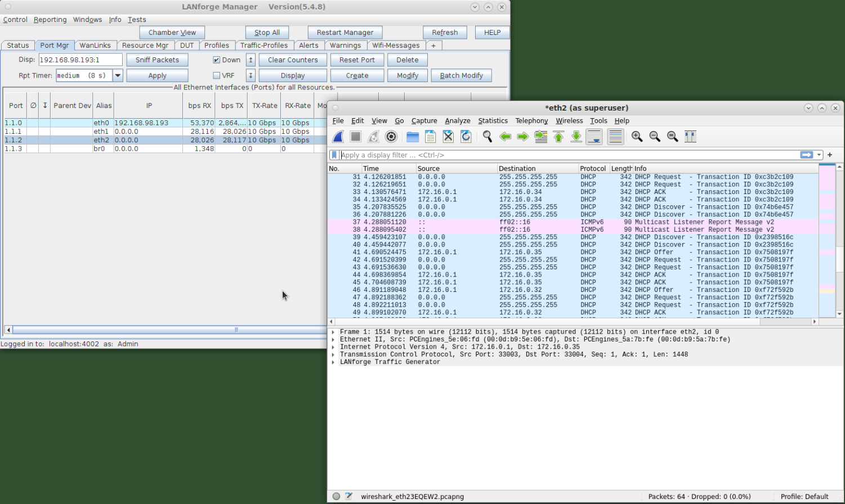Click the Stop All button
845x504 pixels.
(267, 32)
